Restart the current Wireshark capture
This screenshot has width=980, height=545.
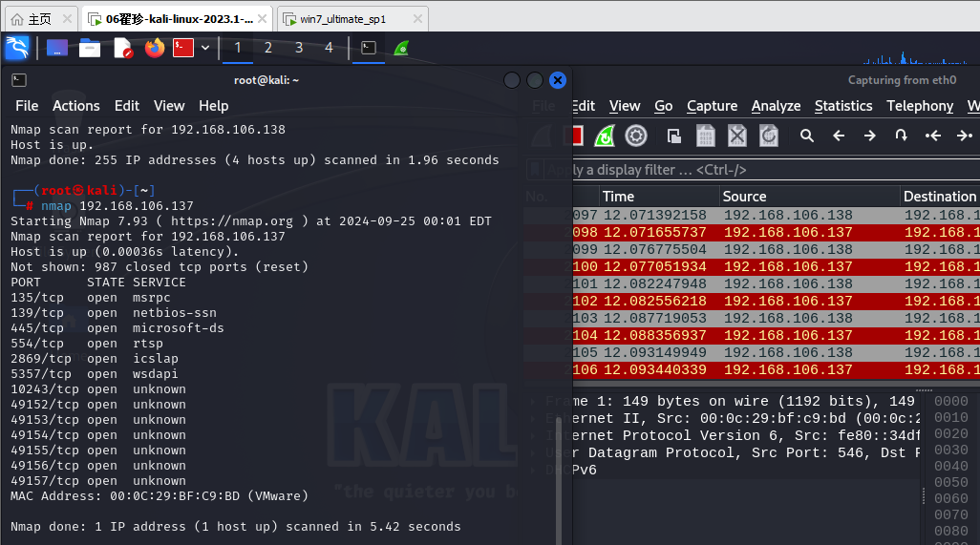(x=605, y=136)
